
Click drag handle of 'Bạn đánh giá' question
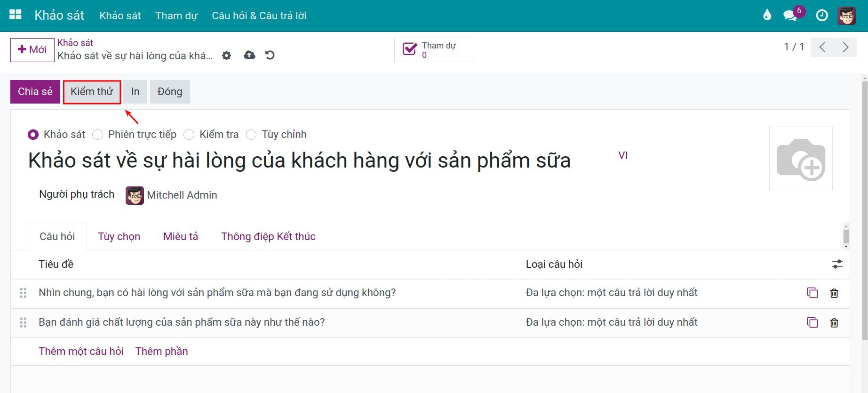point(23,322)
